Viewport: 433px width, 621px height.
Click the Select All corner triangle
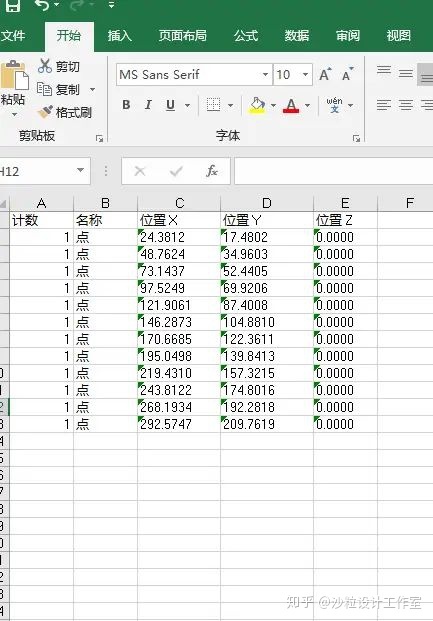[x=4, y=204]
